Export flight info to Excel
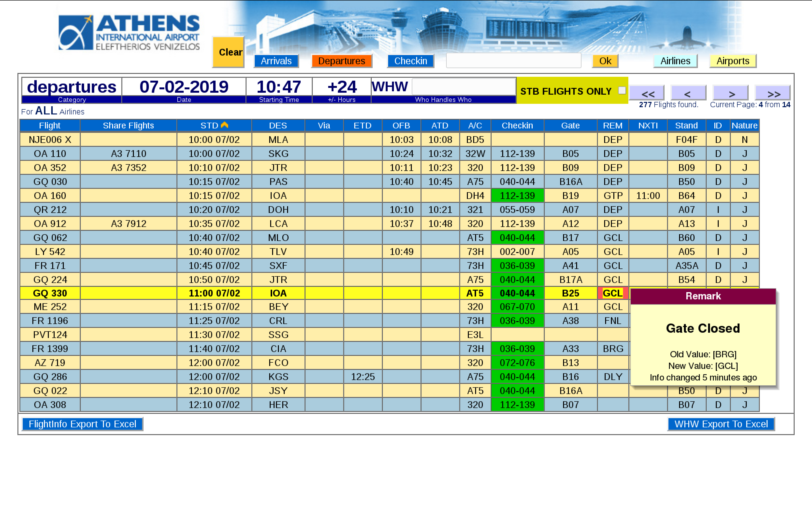Image resolution: width=812 pixels, height=507 pixels. coord(83,424)
